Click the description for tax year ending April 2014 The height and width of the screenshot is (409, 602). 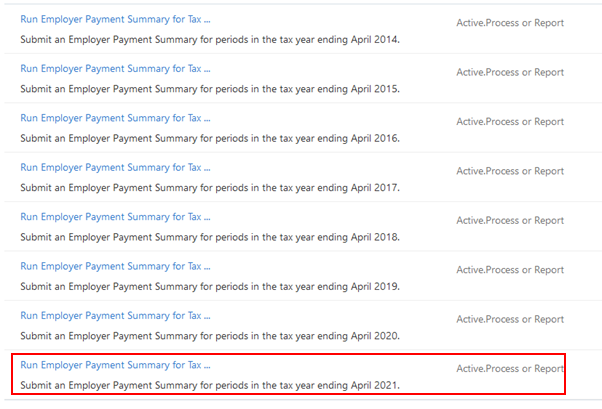tap(210, 39)
